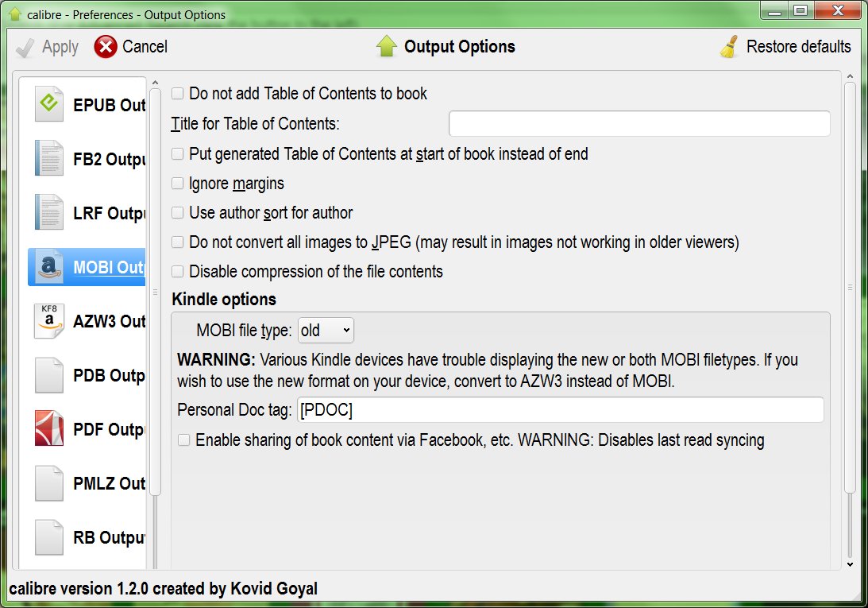
Task: Select the EPUB Output tab label
Action: tap(109, 105)
